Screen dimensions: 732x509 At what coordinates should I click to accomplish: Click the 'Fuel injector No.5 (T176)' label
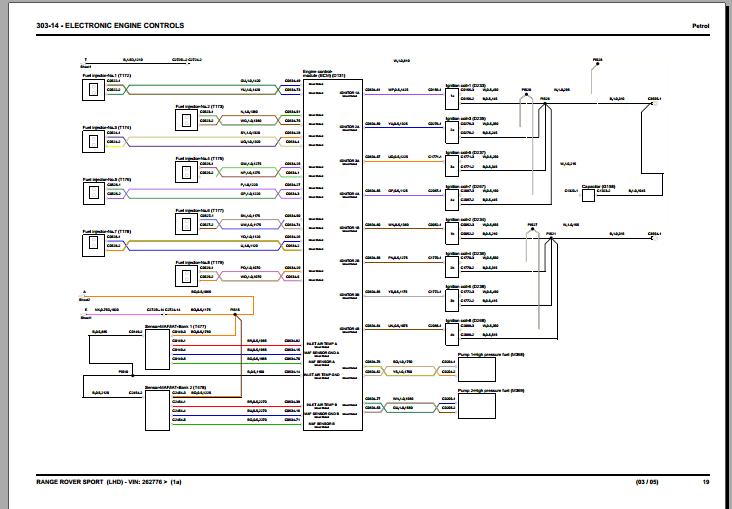pos(107,180)
